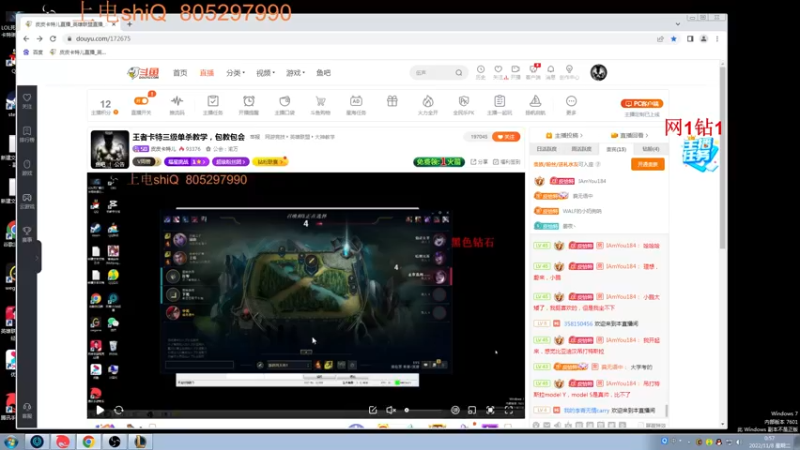
Task: Open the 主播投稿 link
Action: 564,136
